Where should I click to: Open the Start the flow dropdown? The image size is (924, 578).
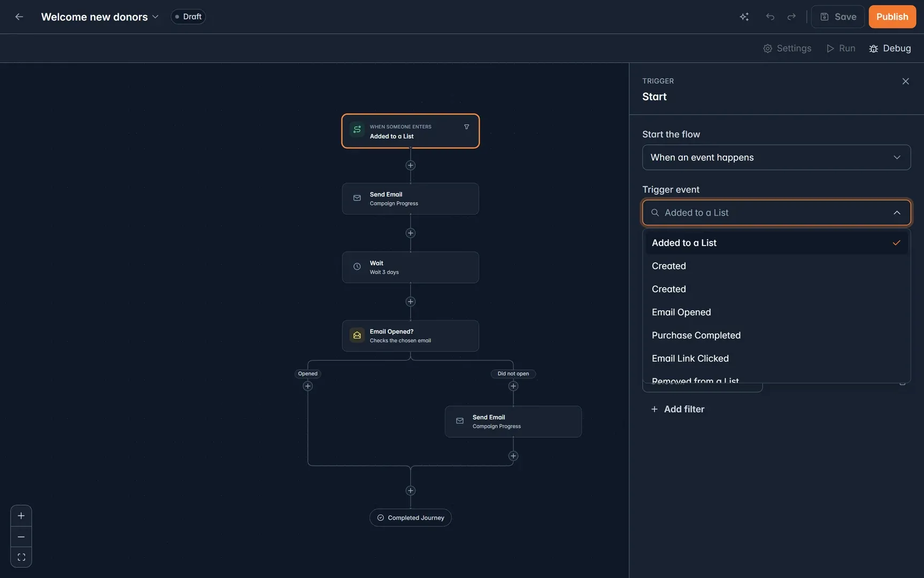pyautogui.click(x=776, y=157)
